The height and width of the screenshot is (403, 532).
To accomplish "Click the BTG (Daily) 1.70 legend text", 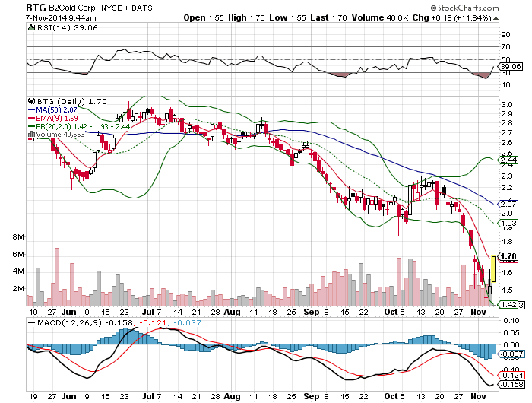I will (72, 101).
